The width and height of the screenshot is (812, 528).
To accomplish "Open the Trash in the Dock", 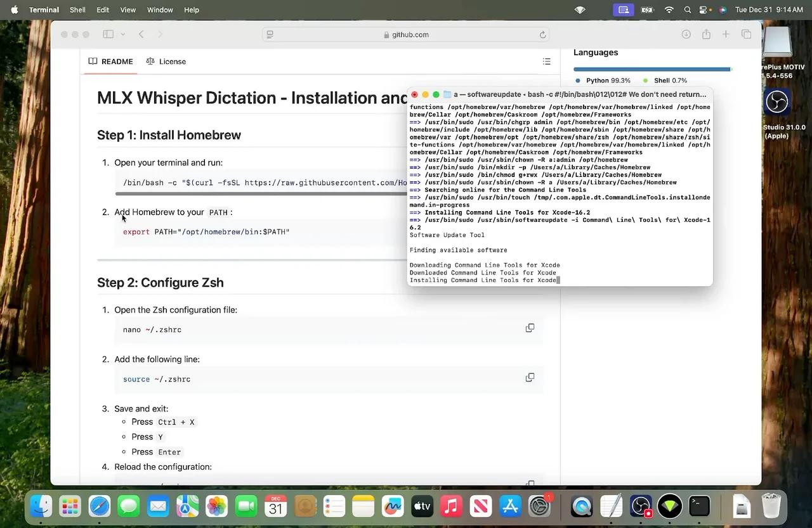I will tap(771, 506).
